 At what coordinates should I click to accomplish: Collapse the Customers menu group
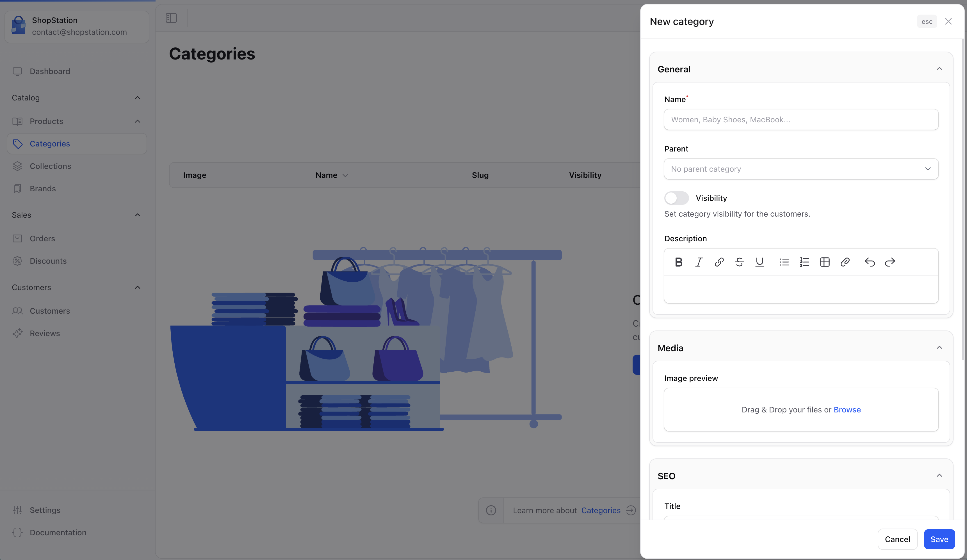pos(137,287)
